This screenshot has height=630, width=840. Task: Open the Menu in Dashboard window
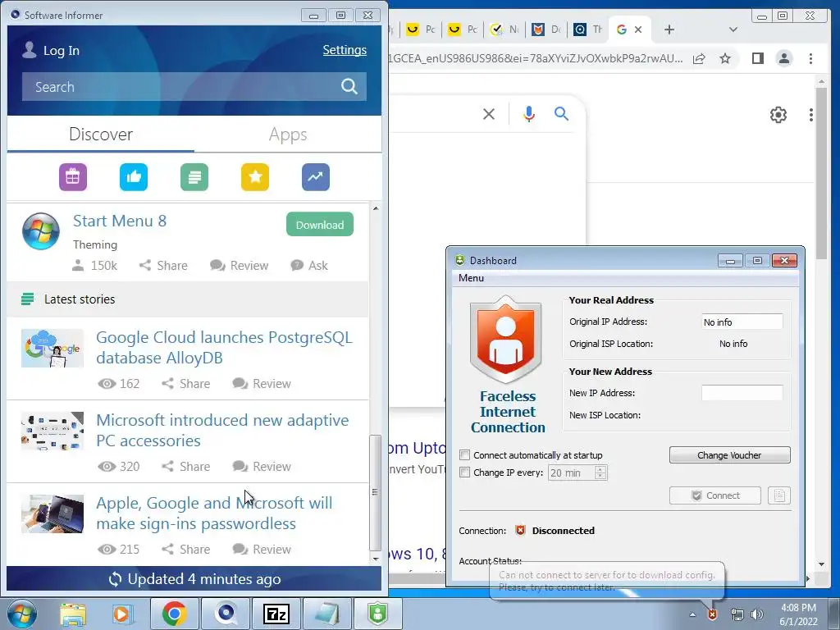tap(472, 277)
